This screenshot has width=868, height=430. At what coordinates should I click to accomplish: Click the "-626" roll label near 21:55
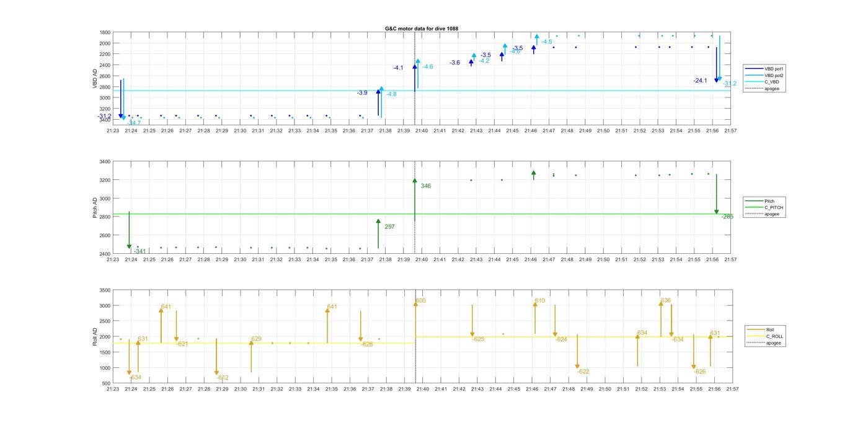coord(700,372)
